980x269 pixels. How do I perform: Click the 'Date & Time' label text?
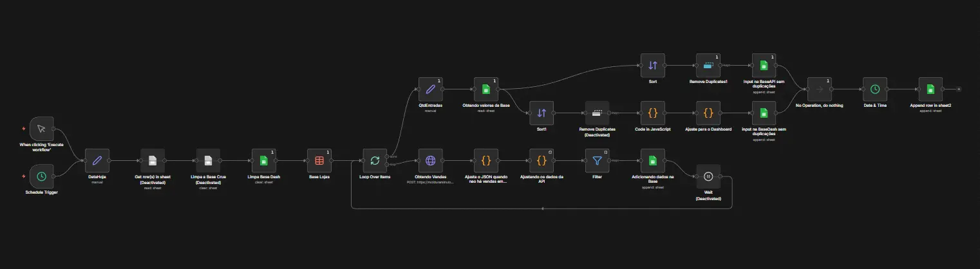pos(875,105)
